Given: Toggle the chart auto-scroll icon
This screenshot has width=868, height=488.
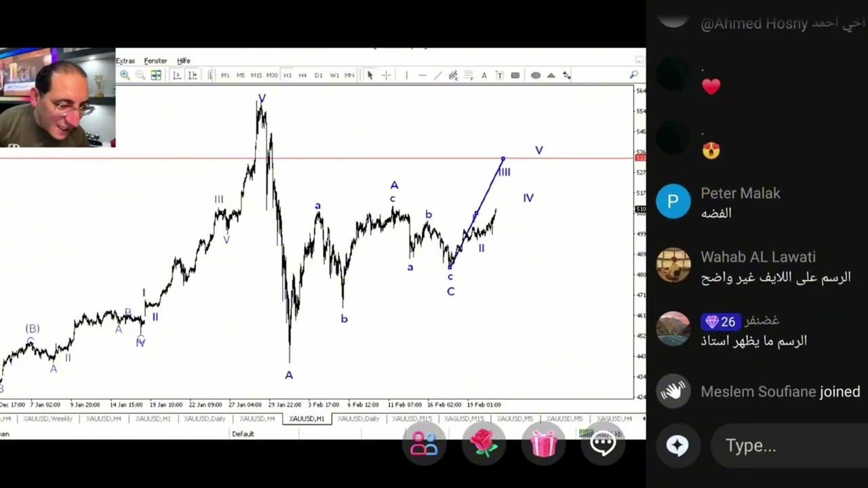Looking at the screenshot, I should point(177,75).
